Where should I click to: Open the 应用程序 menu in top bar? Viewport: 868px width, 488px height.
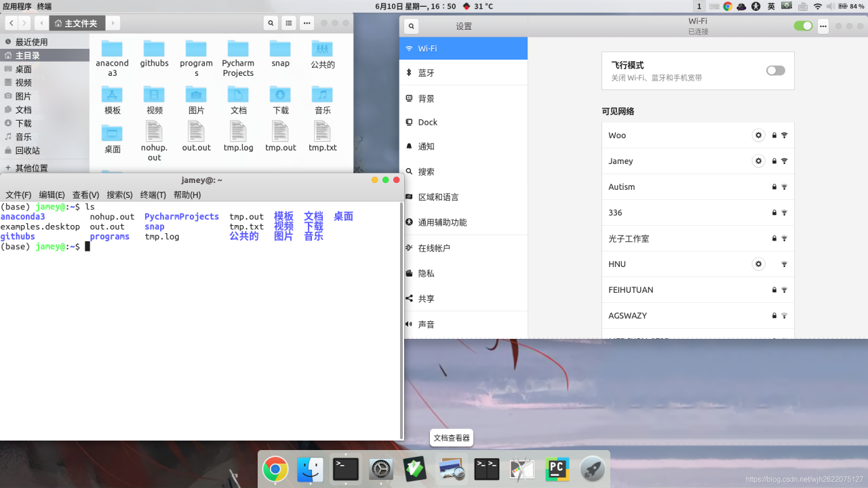coord(17,6)
